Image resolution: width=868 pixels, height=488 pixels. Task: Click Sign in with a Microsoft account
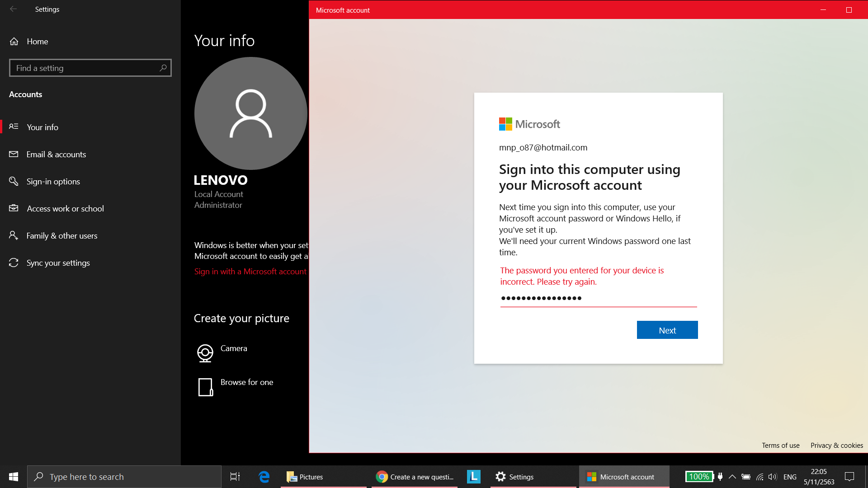pos(250,271)
